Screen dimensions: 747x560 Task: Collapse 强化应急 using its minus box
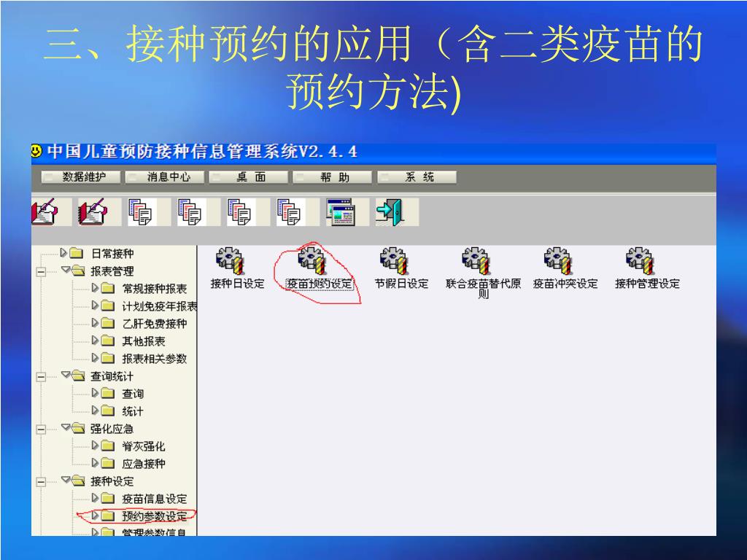(41, 429)
